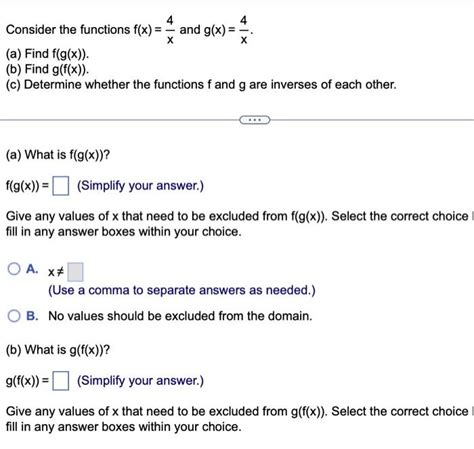
Task: Click the bold 'A.' choice label
Action: (x=32, y=269)
